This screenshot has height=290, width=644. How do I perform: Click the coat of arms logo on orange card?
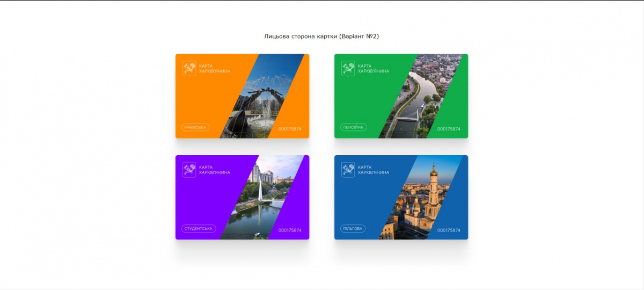point(189,68)
